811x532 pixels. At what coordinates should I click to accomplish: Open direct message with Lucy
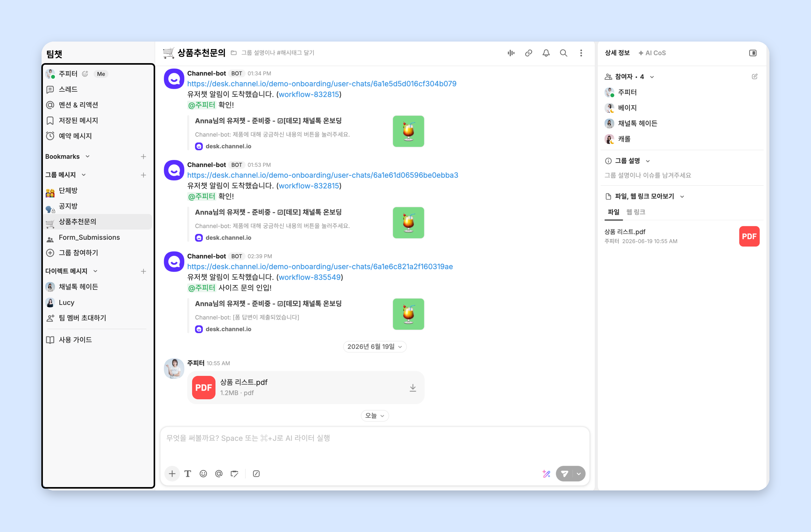pos(98,303)
